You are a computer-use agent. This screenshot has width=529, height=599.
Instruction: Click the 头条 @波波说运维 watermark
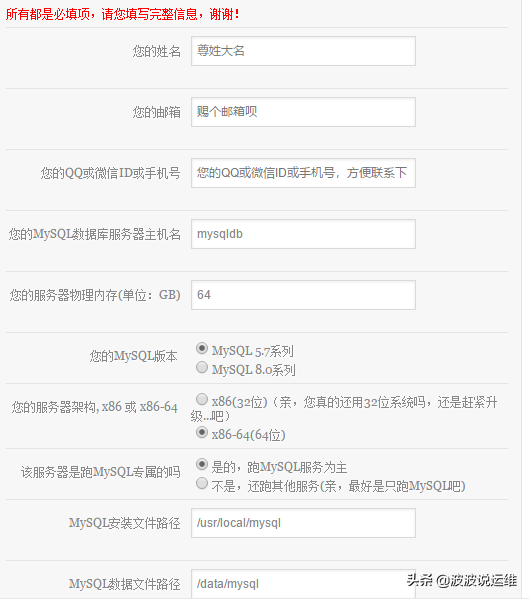461,580
